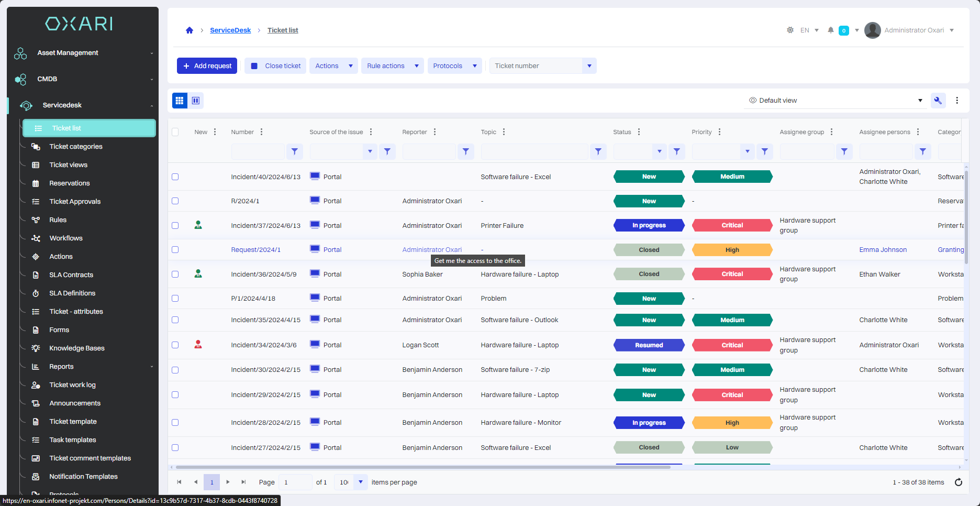The height and width of the screenshot is (506, 980).
Task: Switch to grid view layout icon
Action: point(180,101)
